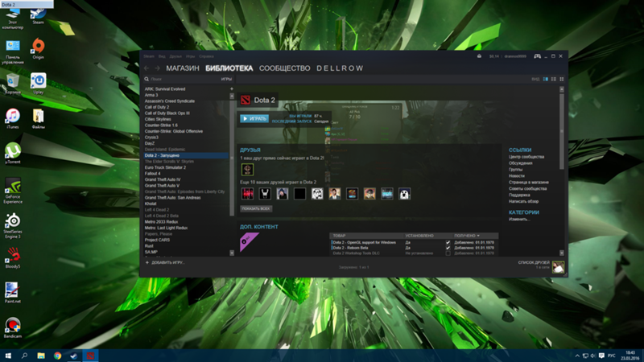Viewport: 644px width, 362px height.
Task: Click games list scroll-up arrow
Action: click(x=232, y=96)
